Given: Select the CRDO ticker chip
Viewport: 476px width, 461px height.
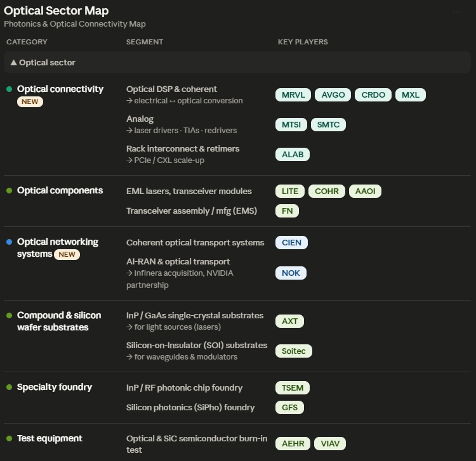Looking at the screenshot, I should click(x=373, y=95).
